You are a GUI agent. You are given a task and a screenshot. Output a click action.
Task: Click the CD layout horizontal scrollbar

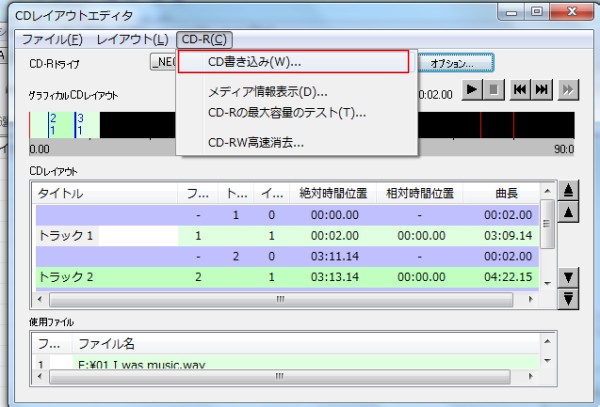click(290, 299)
